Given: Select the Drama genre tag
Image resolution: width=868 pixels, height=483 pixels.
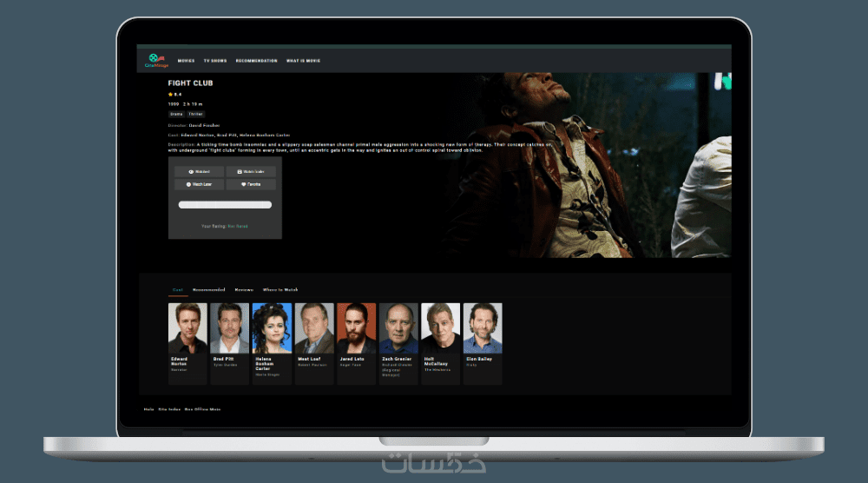Looking at the screenshot, I should pos(176,114).
